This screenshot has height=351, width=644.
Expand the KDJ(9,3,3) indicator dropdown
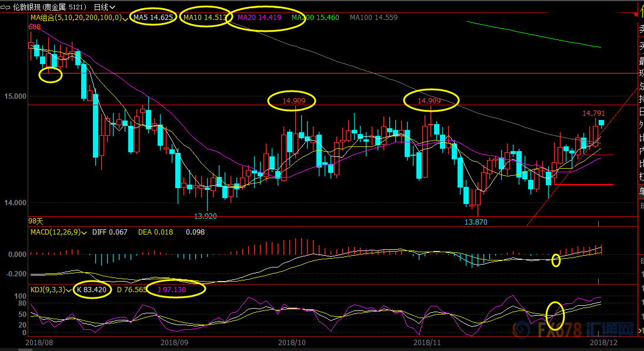pyautogui.click(x=69, y=290)
